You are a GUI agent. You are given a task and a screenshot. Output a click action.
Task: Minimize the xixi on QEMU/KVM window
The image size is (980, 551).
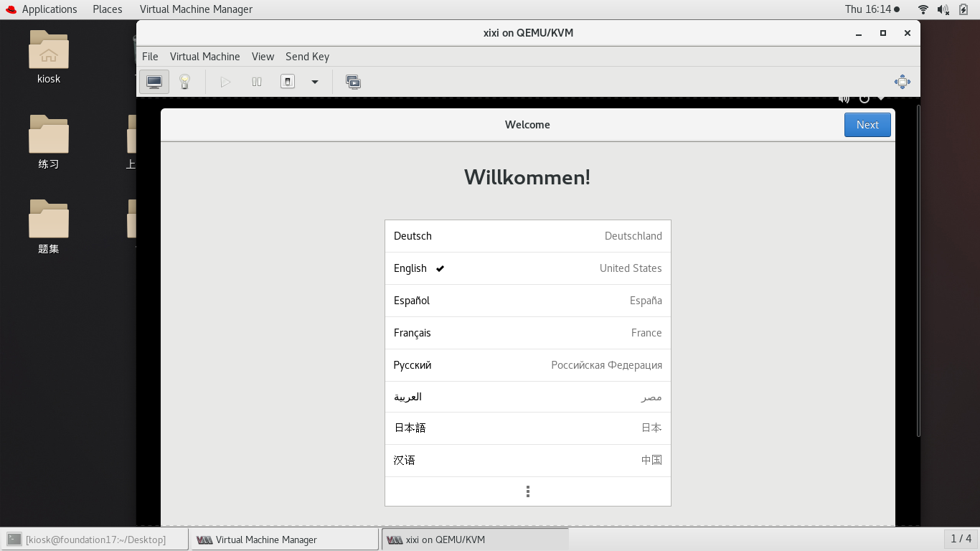point(859,33)
